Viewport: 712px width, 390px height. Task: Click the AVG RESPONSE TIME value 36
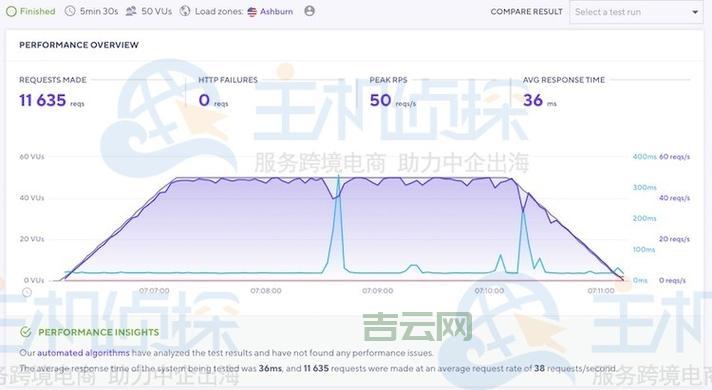pos(533,100)
